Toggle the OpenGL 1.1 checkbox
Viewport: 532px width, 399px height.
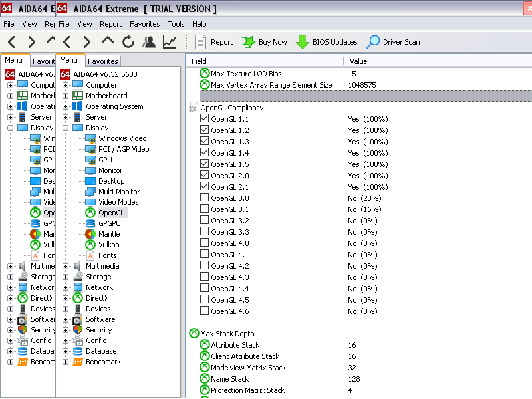204,118
